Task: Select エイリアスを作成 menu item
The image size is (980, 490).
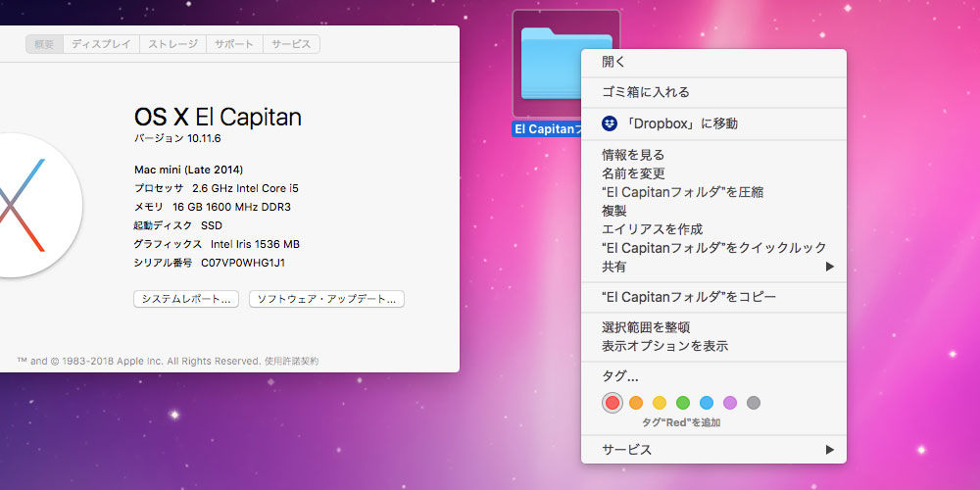Action: tap(713, 229)
